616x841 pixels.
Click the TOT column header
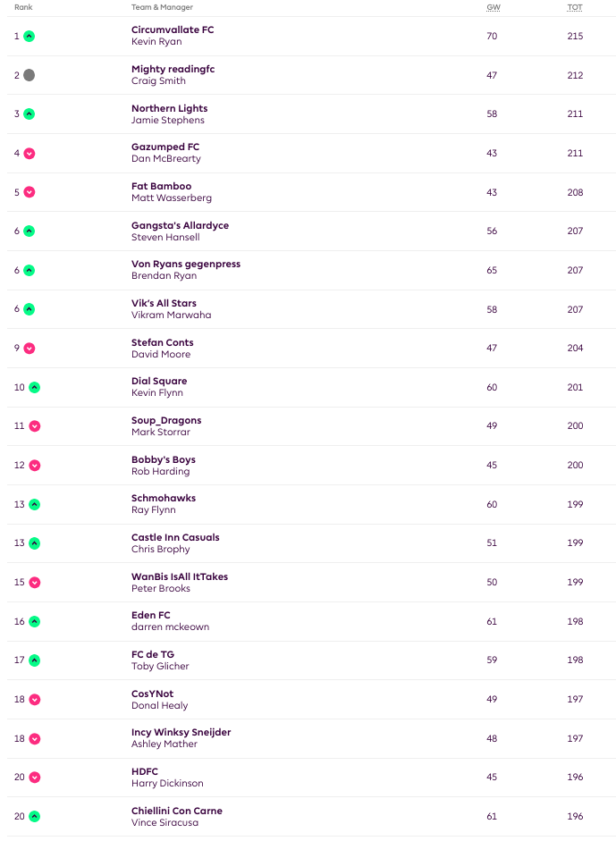[574, 7]
